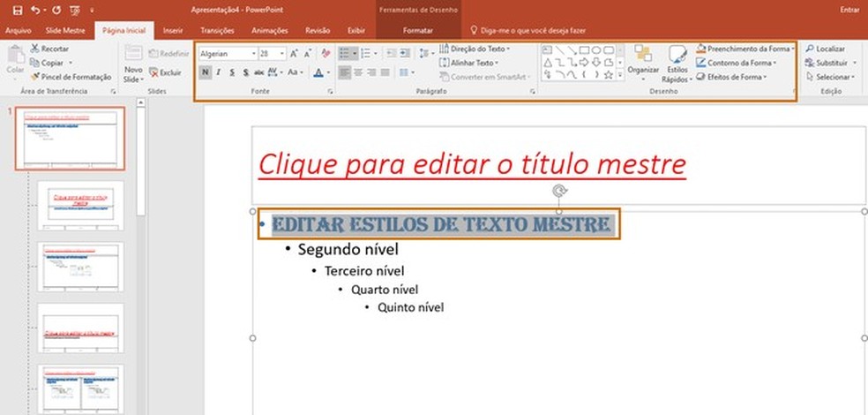868x415 pixels.
Task: Open the line spacing dropdown
Action: (425, 53)
